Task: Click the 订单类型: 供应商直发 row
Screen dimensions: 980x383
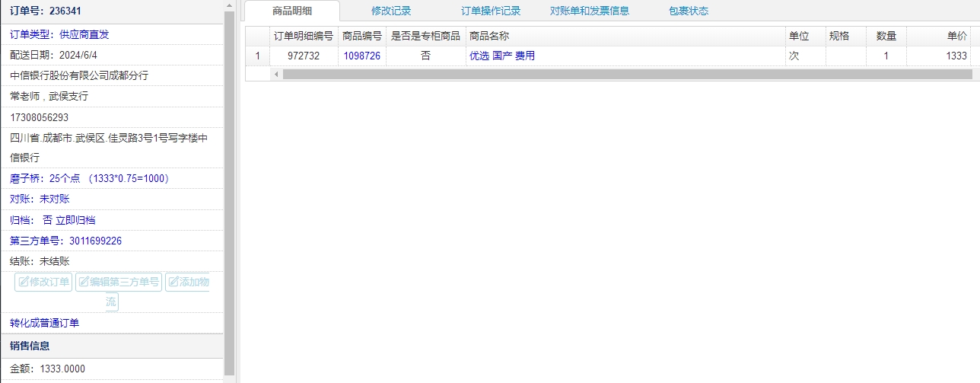Action: click(x=112, y=34)
